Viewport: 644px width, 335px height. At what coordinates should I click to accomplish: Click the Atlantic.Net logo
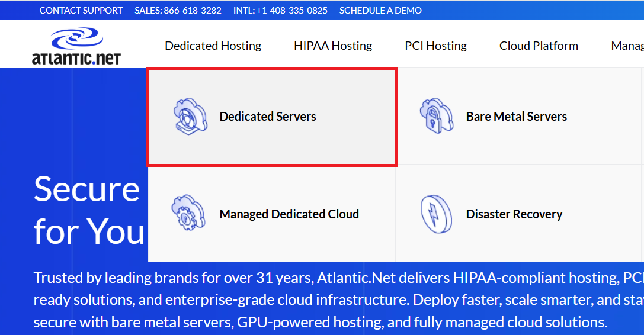(76, 46)
